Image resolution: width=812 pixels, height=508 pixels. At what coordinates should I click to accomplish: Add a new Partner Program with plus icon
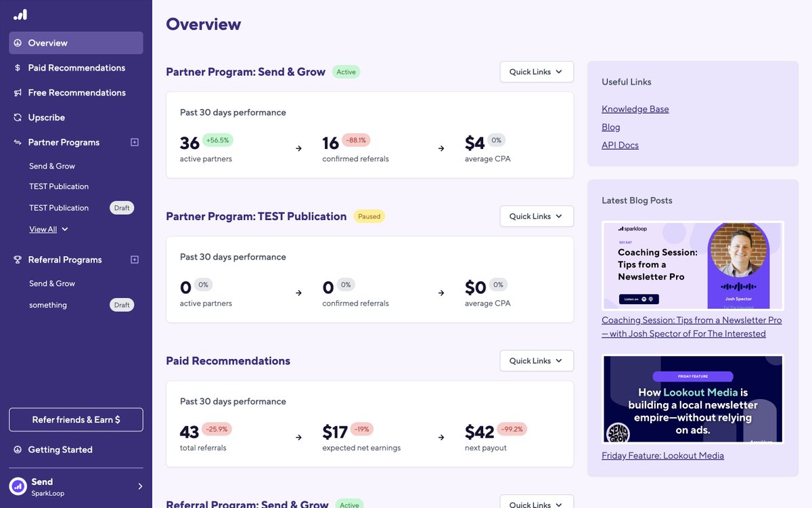(134, 142)
